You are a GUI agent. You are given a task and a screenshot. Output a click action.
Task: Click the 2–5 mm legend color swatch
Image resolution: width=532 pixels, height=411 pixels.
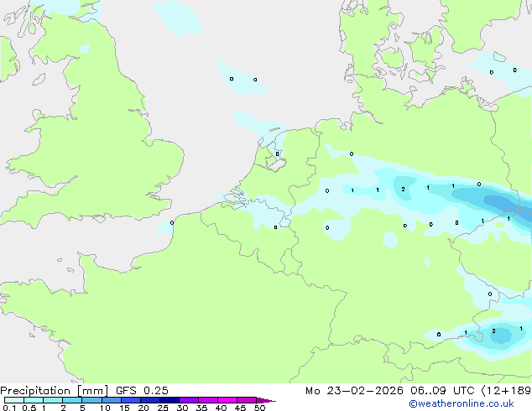[x=72, y=400]
